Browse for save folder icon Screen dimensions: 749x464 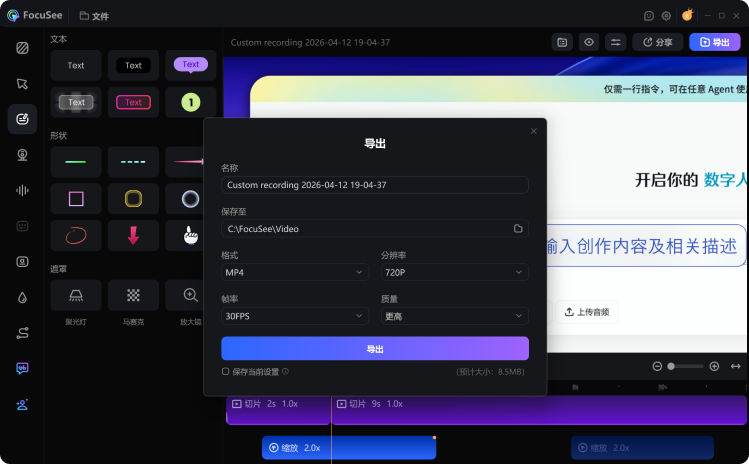[518, 229]
